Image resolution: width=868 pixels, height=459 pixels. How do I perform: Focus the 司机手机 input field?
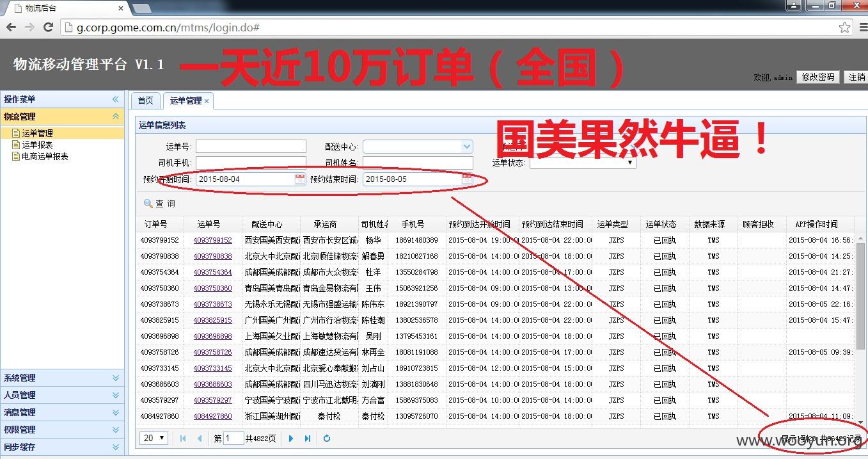[251, 163]
